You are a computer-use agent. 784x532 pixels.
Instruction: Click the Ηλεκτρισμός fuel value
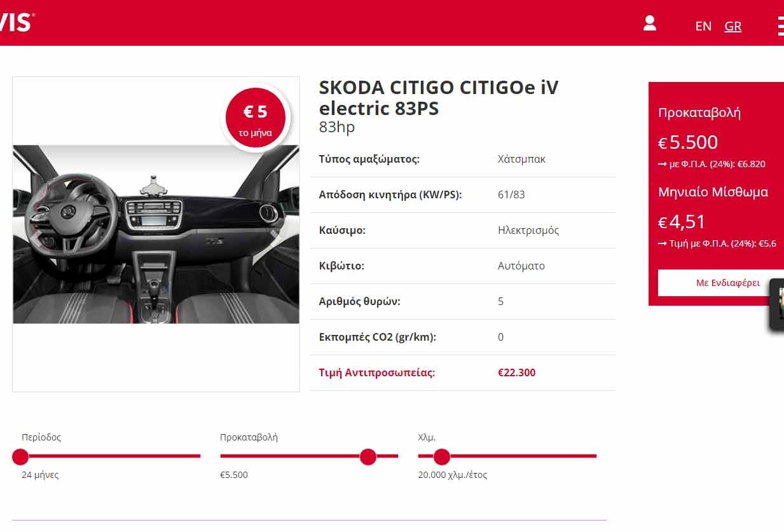point(528,230)
